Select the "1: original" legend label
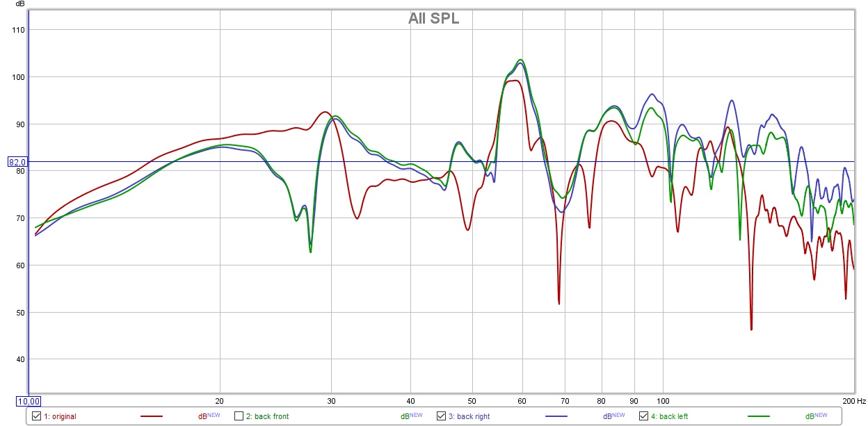This screenshot has width=868, height=426. 60,417
